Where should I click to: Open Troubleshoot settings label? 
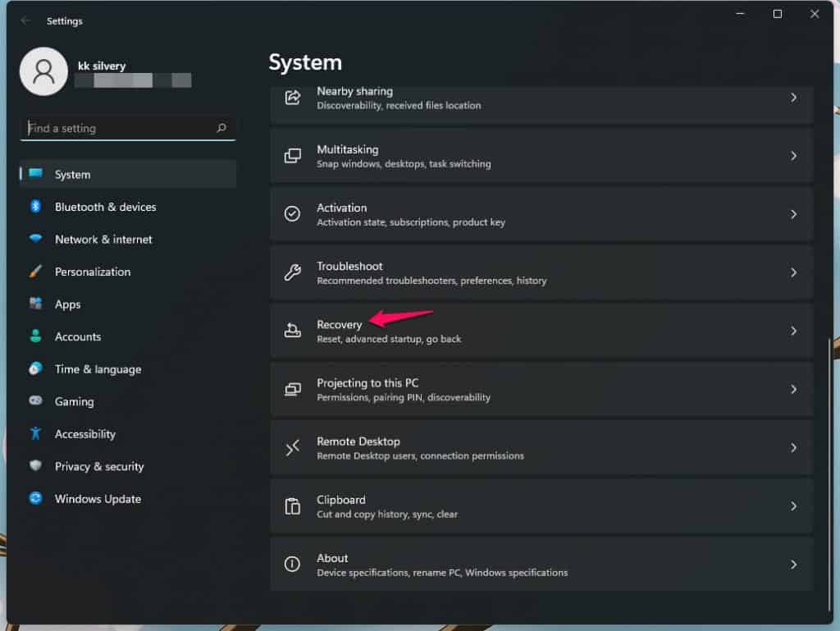349,266
